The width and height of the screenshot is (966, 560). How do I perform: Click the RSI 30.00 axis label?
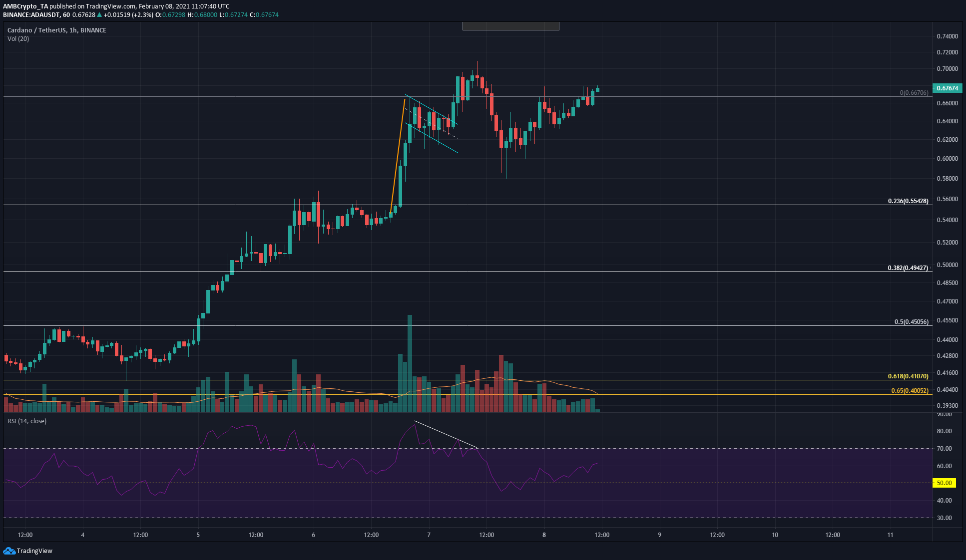(944, 518)
